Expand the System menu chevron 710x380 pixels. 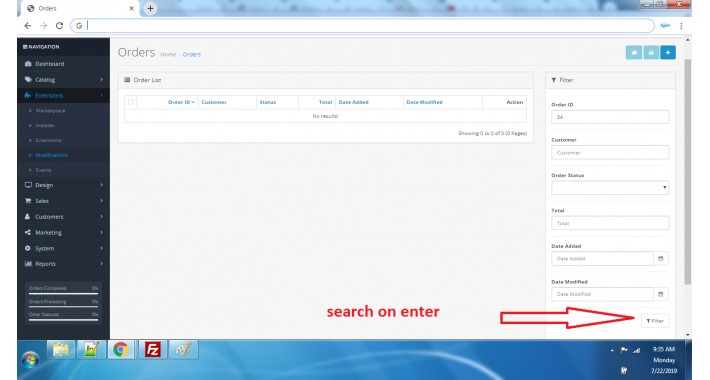(101, 248)
